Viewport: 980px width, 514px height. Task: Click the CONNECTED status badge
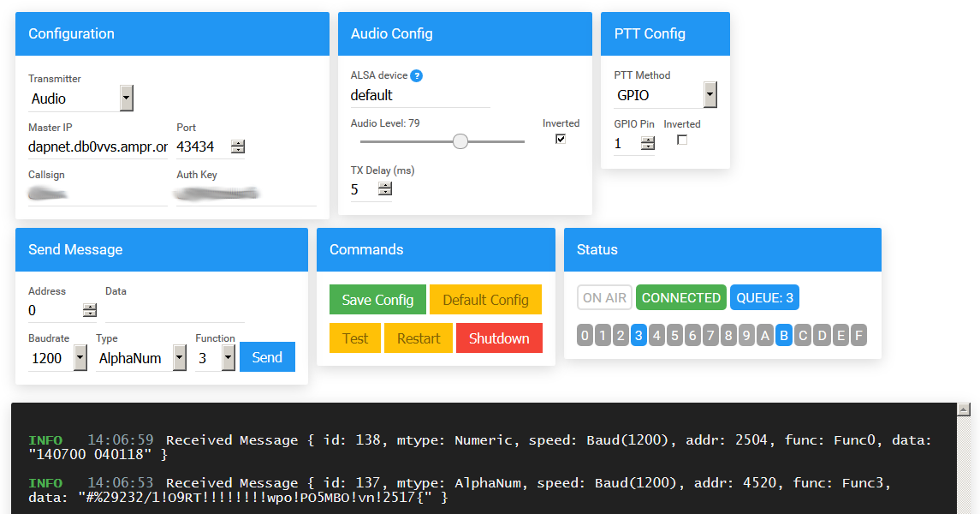point(681,298)
